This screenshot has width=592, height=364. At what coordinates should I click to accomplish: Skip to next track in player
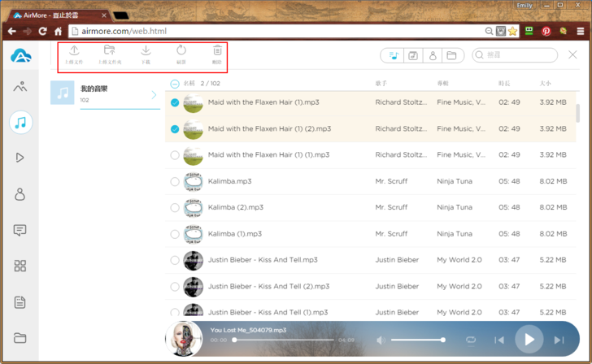click(x=559, y=340)
